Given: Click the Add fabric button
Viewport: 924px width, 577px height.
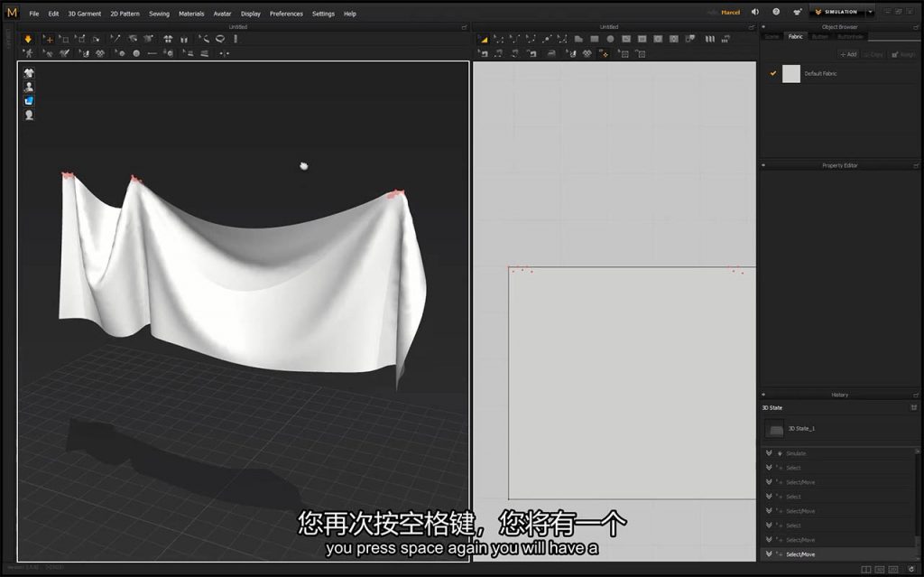Looking at the screenshot, I should pyautogui.click(x=848, y=54).
